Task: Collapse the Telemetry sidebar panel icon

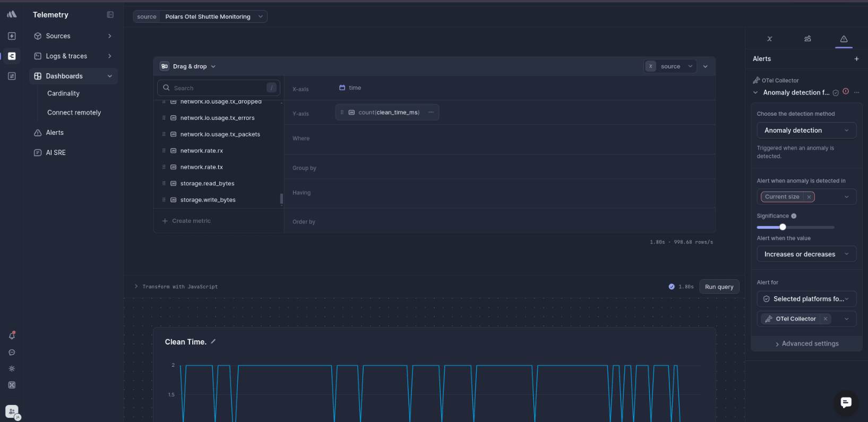Action: (x=110, y=15)
